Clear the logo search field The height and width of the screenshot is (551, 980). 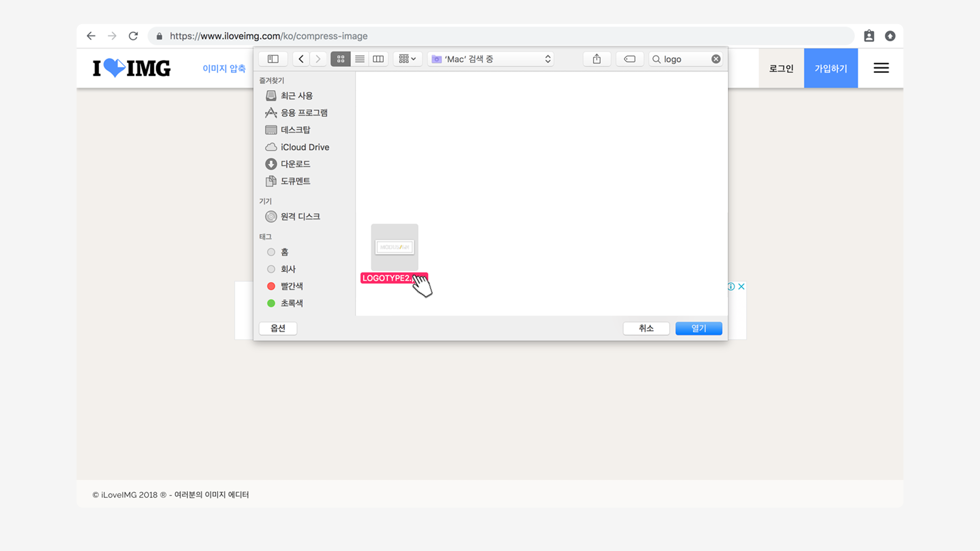tap(716, 59)
